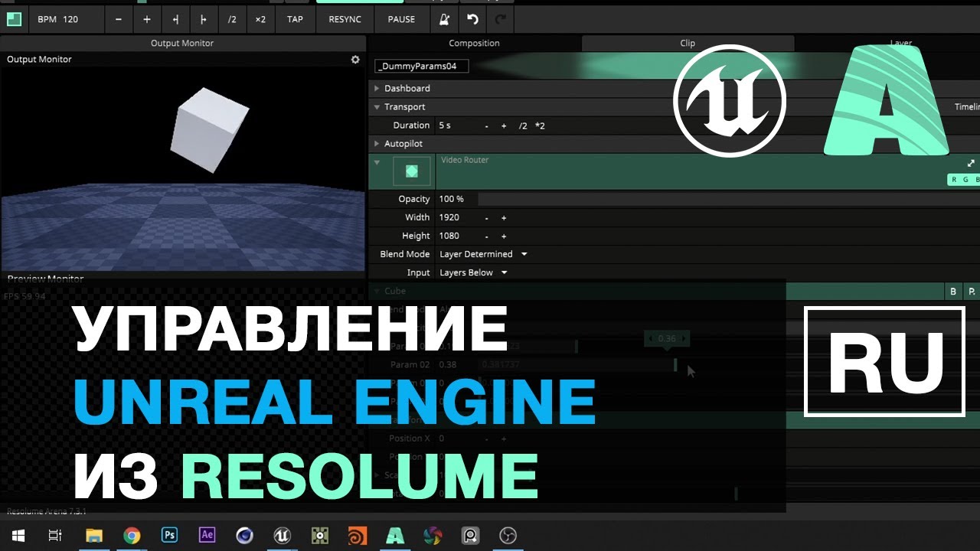Screen dimensions: 980x551
Task: Open After Effects from the taskbar
Action: pos(207,535)
